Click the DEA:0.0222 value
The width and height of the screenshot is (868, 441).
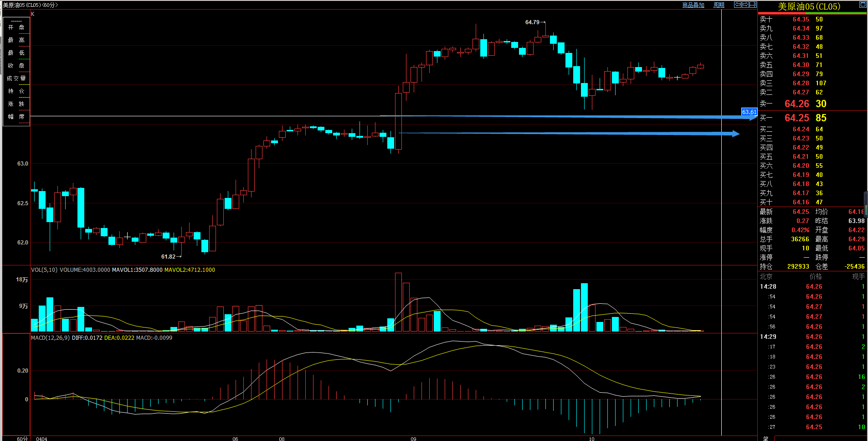[119, 338]
